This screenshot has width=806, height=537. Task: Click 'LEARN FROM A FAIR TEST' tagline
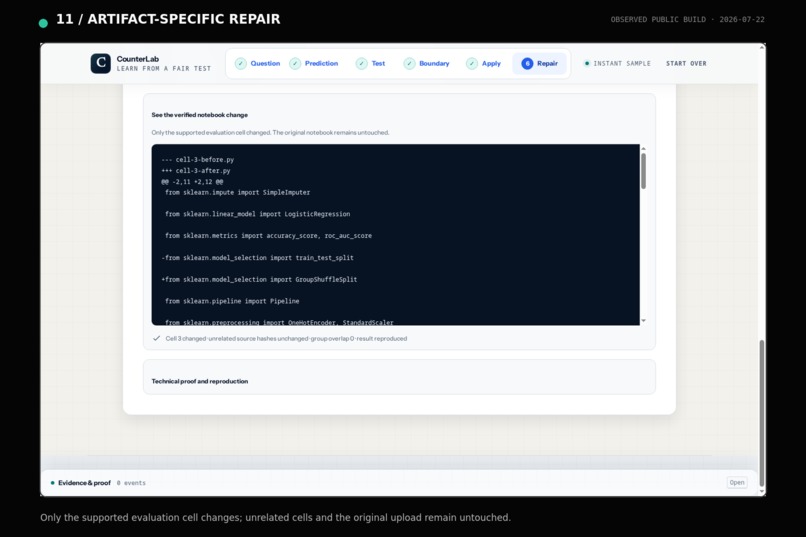tap(164, 68)
